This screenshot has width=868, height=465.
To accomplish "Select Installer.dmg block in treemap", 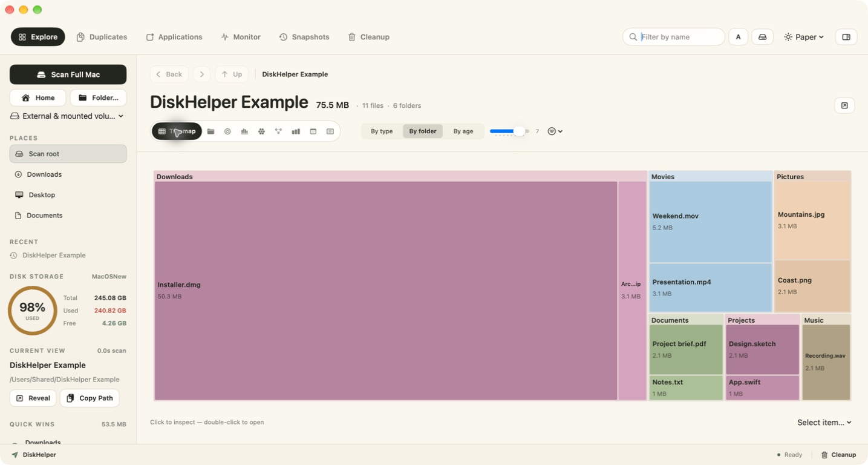I will pos(386,291).
